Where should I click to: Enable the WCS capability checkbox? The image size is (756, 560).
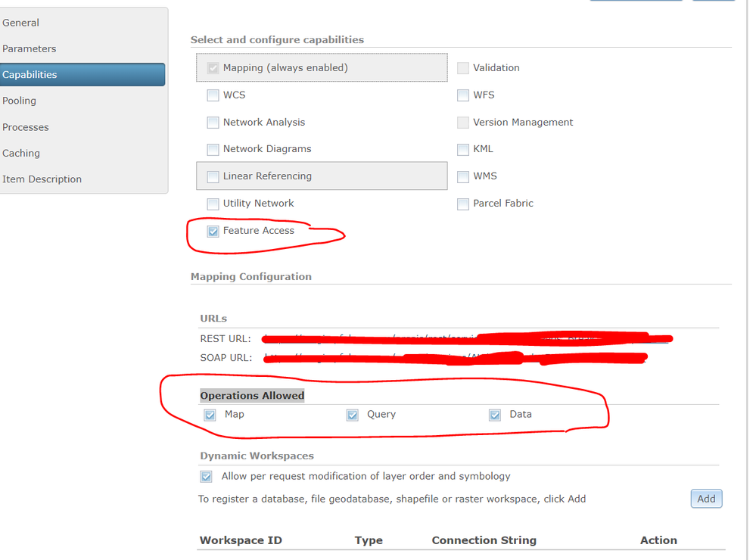[213, 95]
